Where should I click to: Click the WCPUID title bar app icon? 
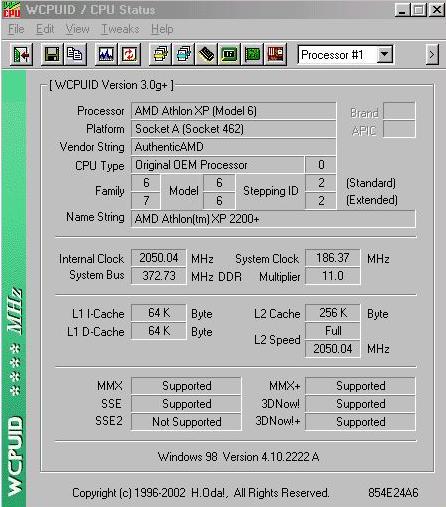tap(11, 9)
